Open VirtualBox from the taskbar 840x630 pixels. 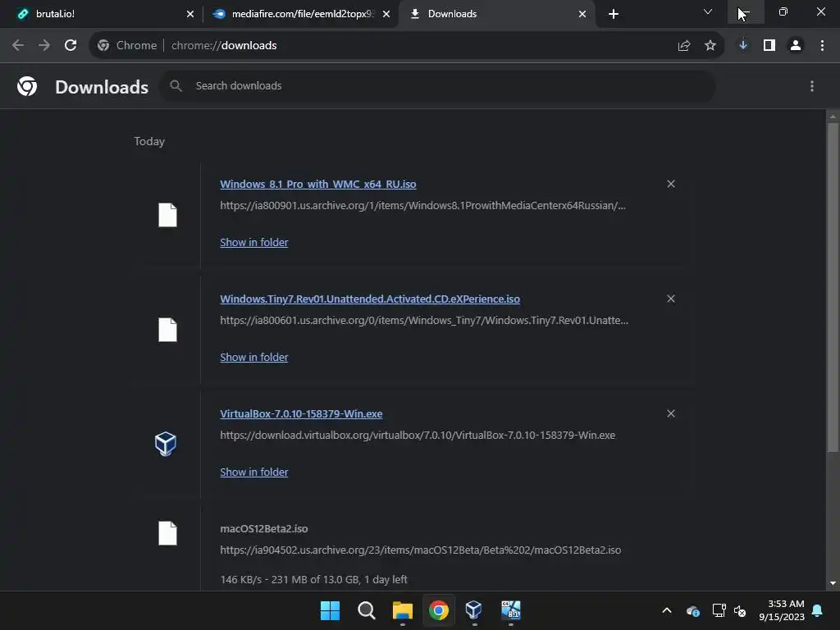(475, 610)
